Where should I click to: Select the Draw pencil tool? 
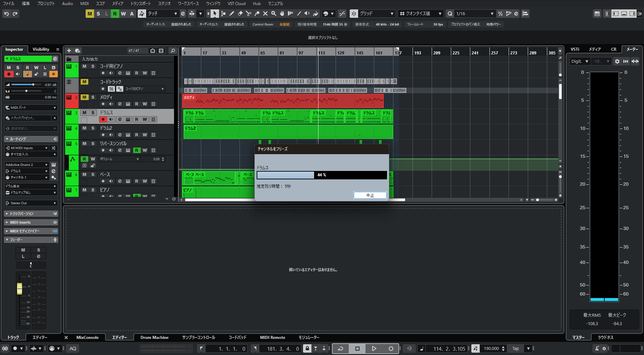pos(231,14)
